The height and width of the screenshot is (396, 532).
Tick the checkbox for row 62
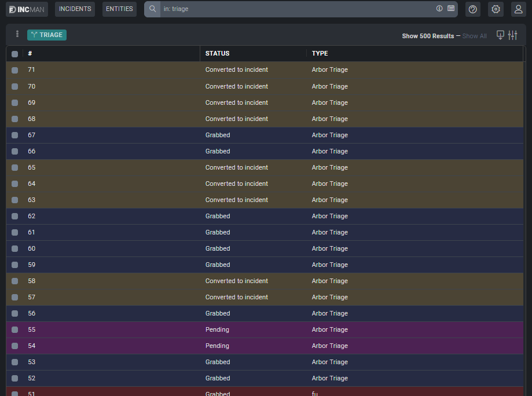(x=14, y=217)
